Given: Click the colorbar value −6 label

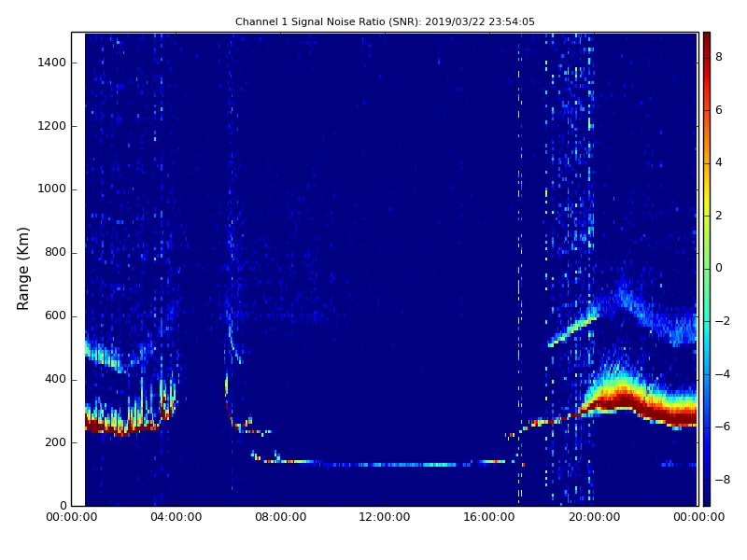Looking at the screenshot, I should tap(723, 427).
